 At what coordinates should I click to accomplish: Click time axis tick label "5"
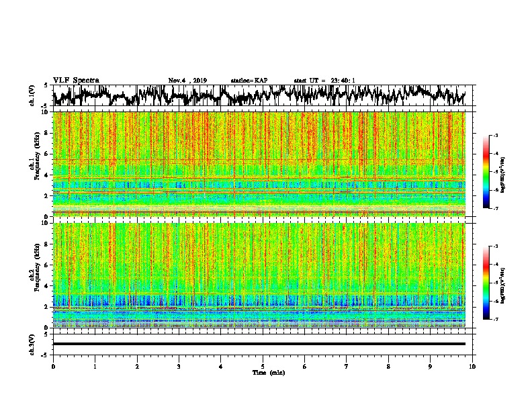click(263, 367)
